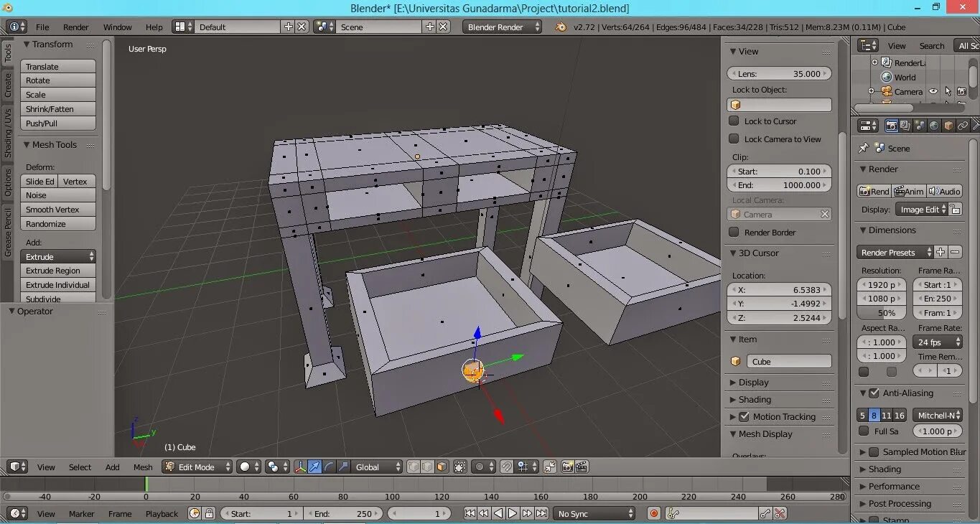Switch to edge select mode
This screenshot has width=980, height=524.
pos(428,467)
